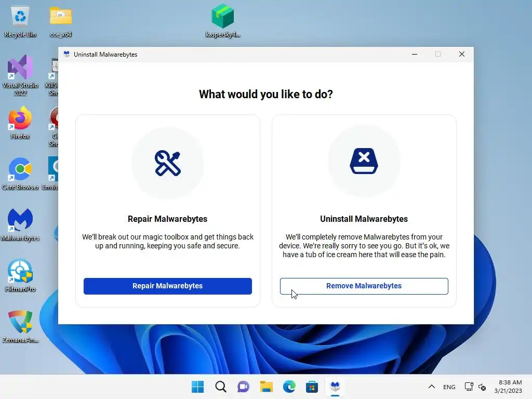Select the HitmanPro desktop shortcut
Viewport: 532px width, 399px height.
[x=20, y=275]
